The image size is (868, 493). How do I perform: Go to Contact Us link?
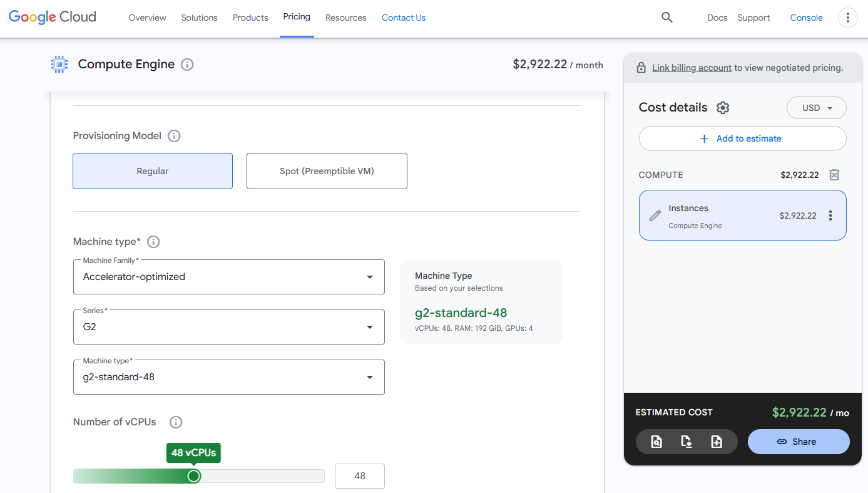coord(404,18)
